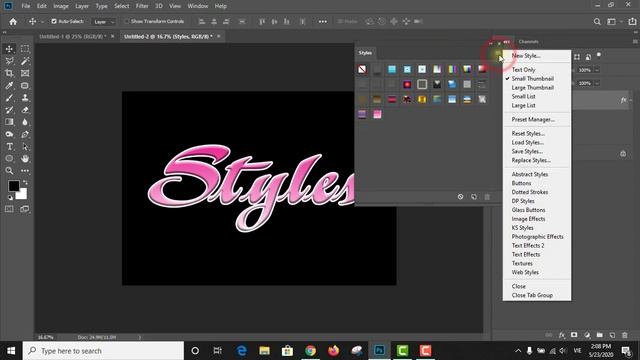640x360 pixels.
Task: Select Text Effects 2 style set
Action: coord(528,246)
